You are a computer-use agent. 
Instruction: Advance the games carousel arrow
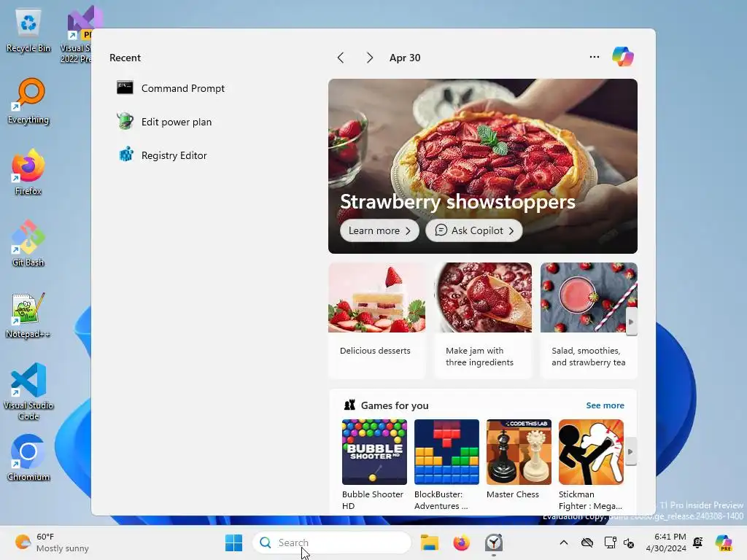[x=631, y=451]
